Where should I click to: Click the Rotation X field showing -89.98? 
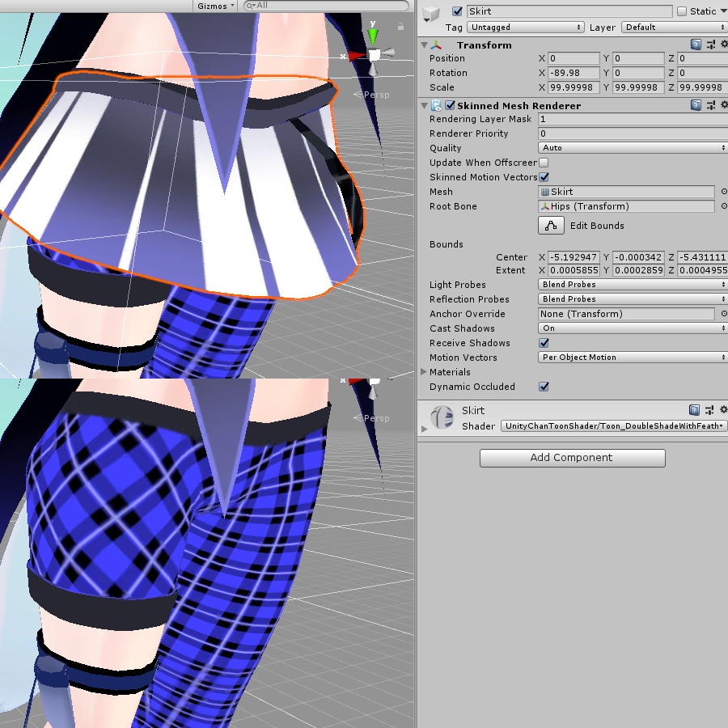pos(574,73)
